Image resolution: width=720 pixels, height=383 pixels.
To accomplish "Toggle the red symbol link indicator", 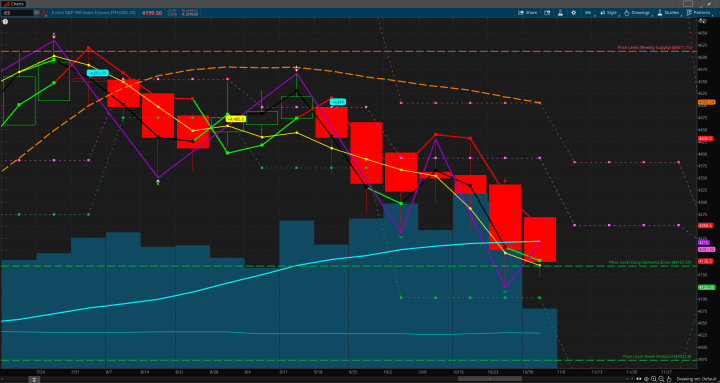I will click(44, 12).
